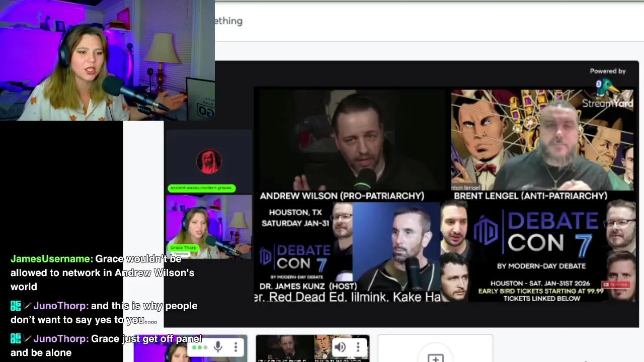This screenshot has height=362, width=644.
Task: Open the three-dot menu on debate card
Action: tap(358, 347)
